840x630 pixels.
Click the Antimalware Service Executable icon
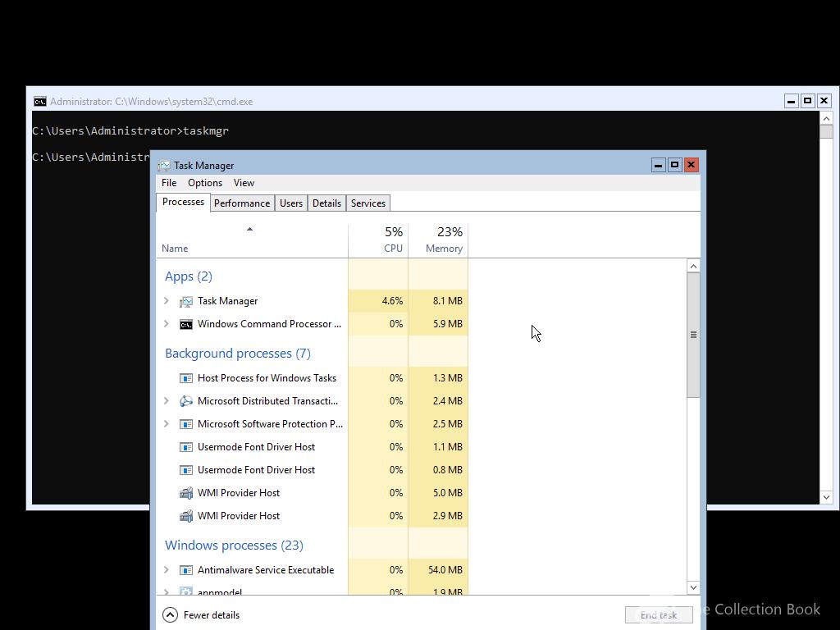tap(186, 570)
